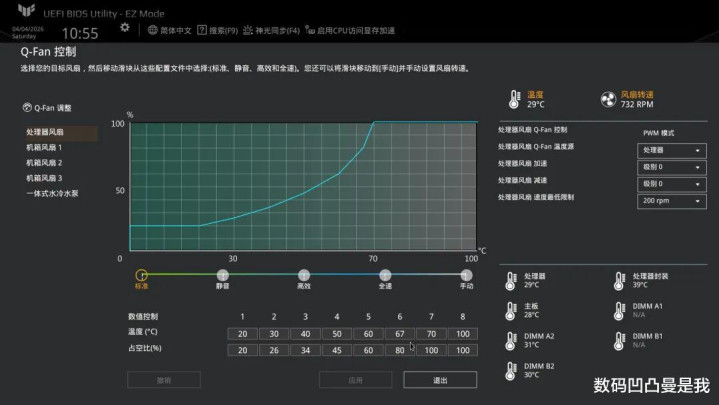Click the temperature field showing 67

[x=400, y=334]
